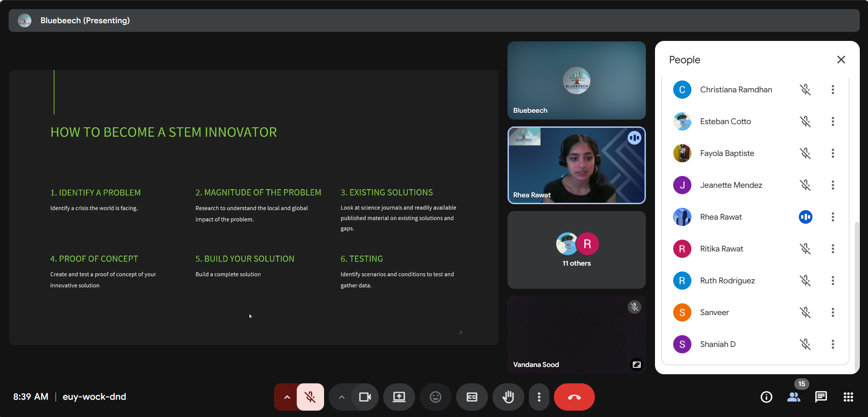Viewport: 868px width, 417px height.
Task: Click the People panel scrollbar
Action: tap(857, 296)
